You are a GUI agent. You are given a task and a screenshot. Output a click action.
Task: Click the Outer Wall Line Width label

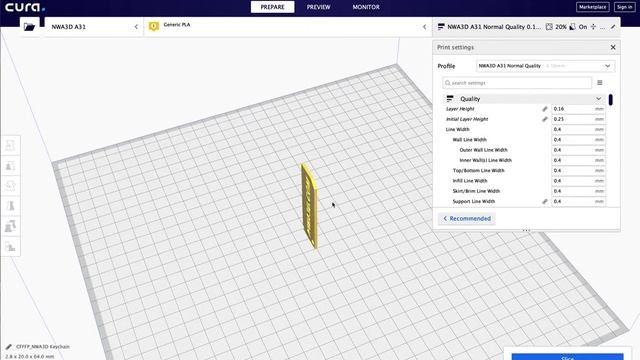click(x=483, y=150)
